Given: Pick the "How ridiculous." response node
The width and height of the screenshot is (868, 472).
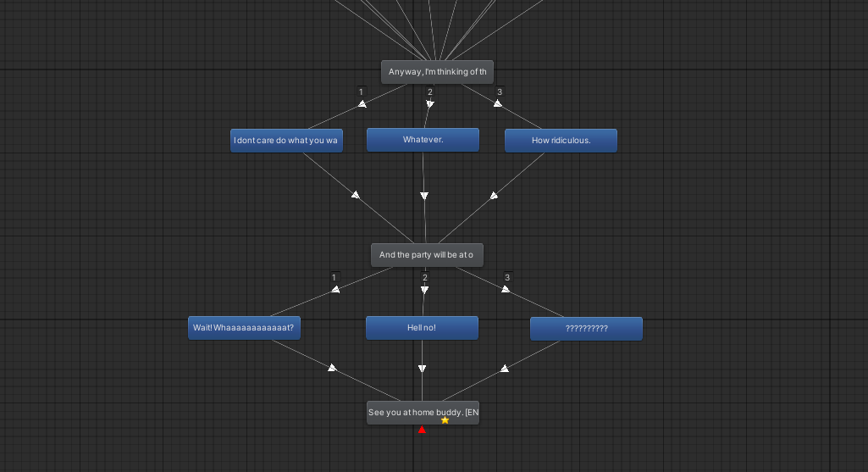Looking at the screenshot, I should 561,141.
